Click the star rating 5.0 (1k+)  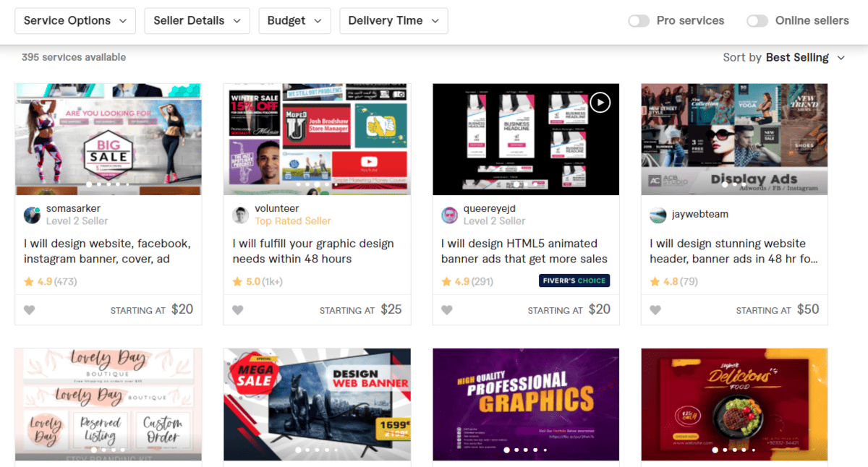click(258, 281)
